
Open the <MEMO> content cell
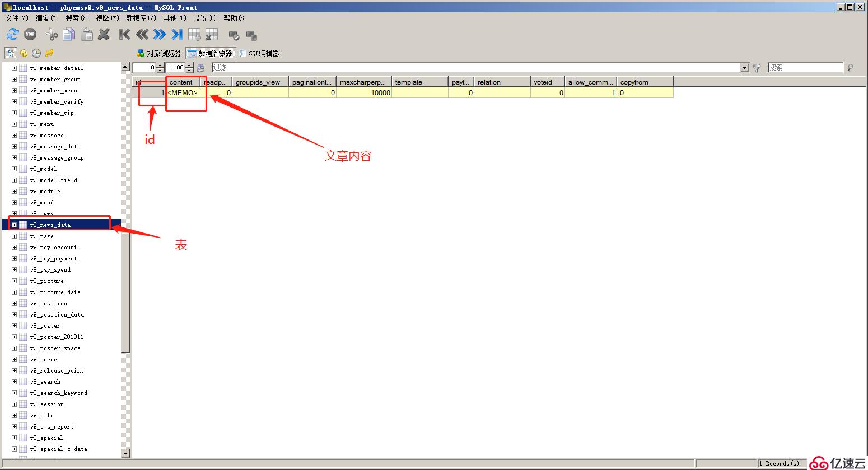[183, 92]
